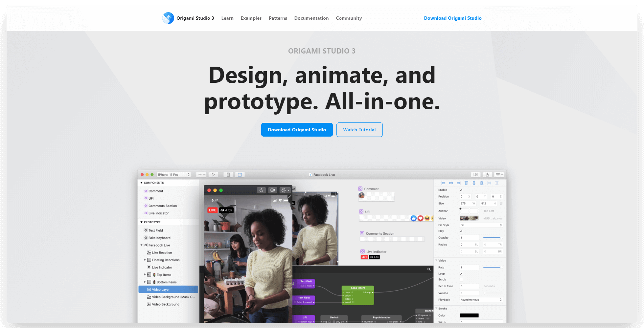Open the Patterns nav item
This screenshot has height=328, width=644.
(278, 18)
